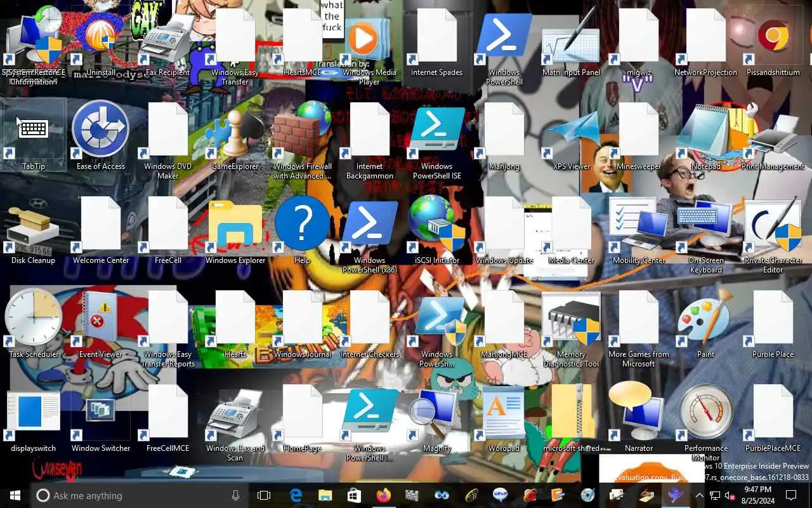
Task: Open the Windows Update shortcut
Action: pos(504,231)
